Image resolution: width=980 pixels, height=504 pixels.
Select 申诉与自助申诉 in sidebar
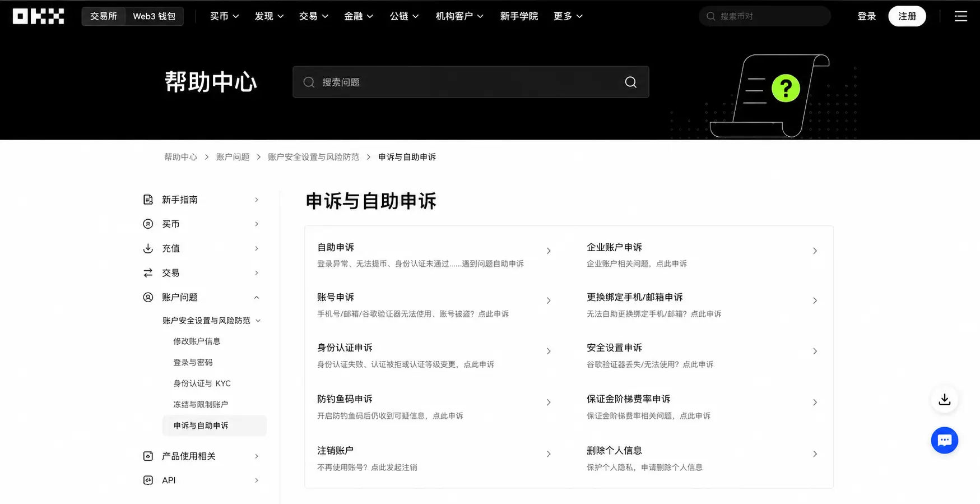click(214, 426)
